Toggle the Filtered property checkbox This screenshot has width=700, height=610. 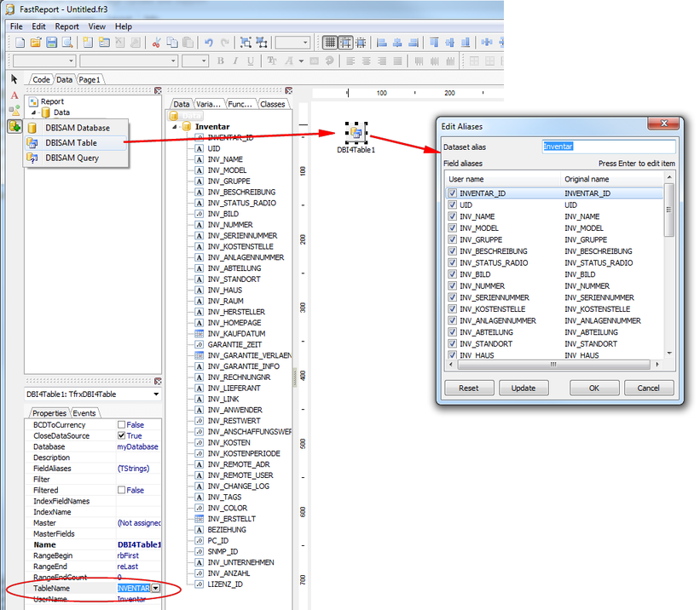coord(121,490)
